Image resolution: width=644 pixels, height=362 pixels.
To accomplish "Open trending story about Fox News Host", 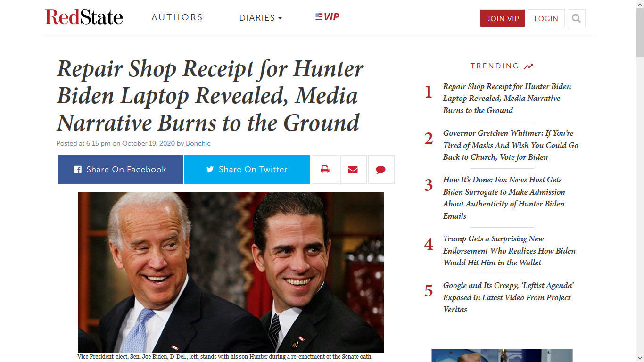I will tap(504, 198).
